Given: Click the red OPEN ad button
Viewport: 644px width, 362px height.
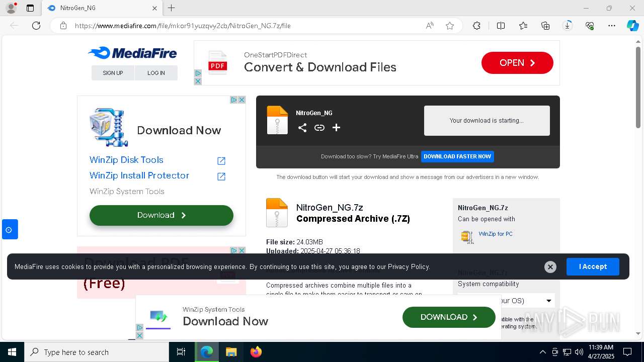Looking at the screenshot, I should click(x=517, y=63).
